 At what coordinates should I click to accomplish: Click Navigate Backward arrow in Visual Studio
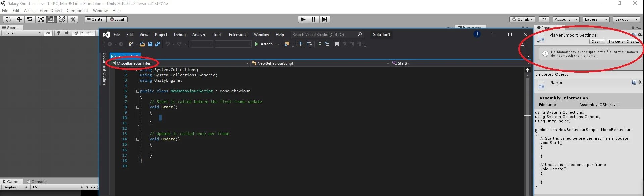(x=109, y=44)
